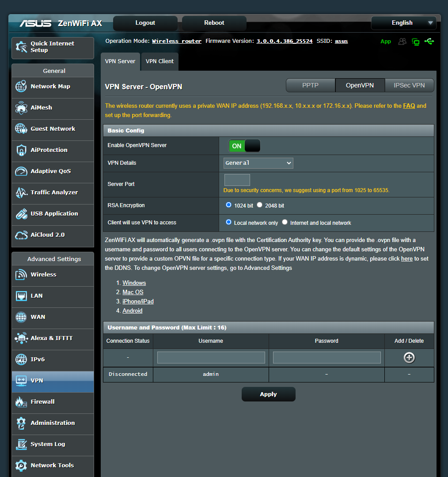
Task: Click the asus SSID link
Action: pyautogui.click(x=341, y=41)
